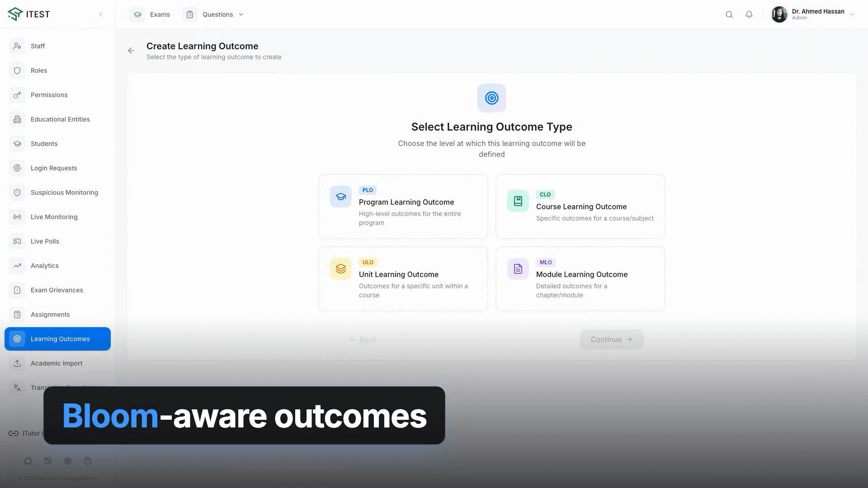Open Educational Entities in the sidebar

point(57,119)
